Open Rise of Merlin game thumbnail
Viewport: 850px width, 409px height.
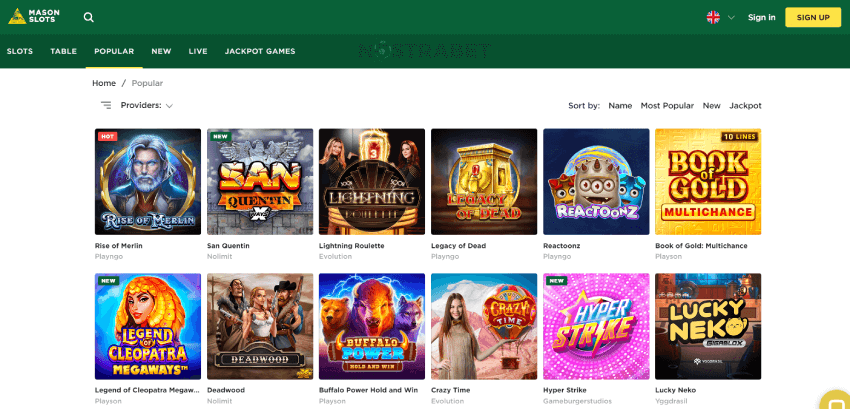[147, 182]
